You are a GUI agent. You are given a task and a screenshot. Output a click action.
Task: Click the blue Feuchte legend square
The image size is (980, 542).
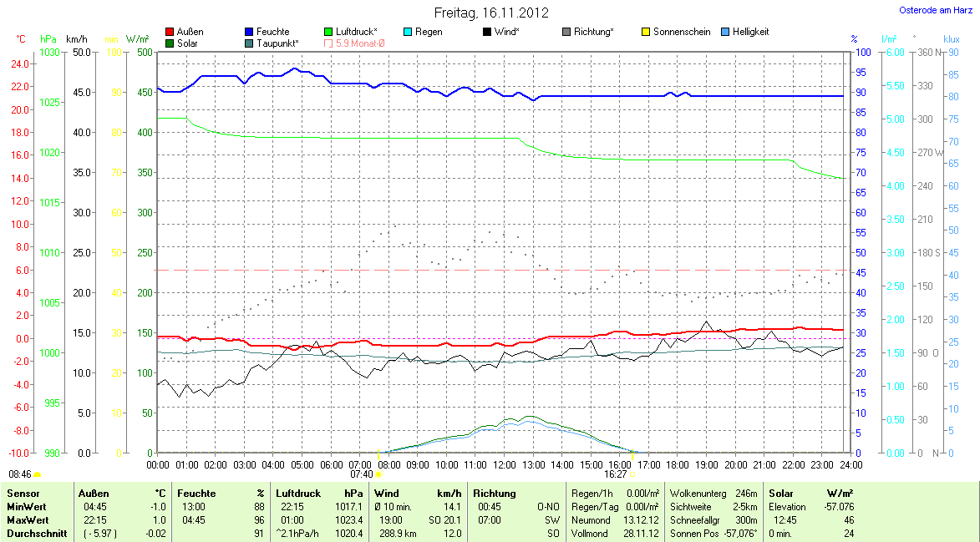pyautogui.click(x=250, y=32)
